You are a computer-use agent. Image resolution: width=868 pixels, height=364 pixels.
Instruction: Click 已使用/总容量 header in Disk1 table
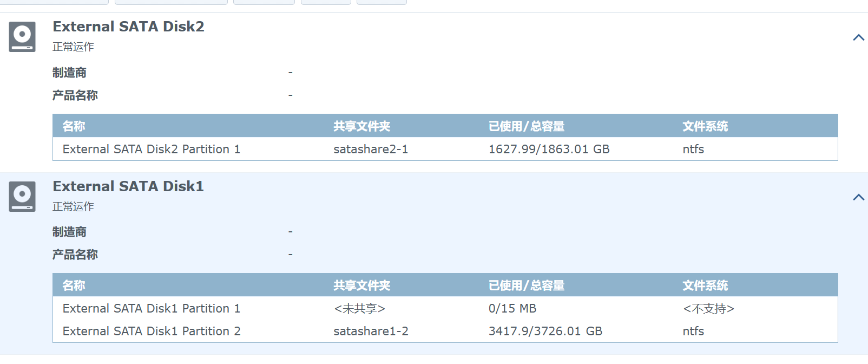point(527,285)
